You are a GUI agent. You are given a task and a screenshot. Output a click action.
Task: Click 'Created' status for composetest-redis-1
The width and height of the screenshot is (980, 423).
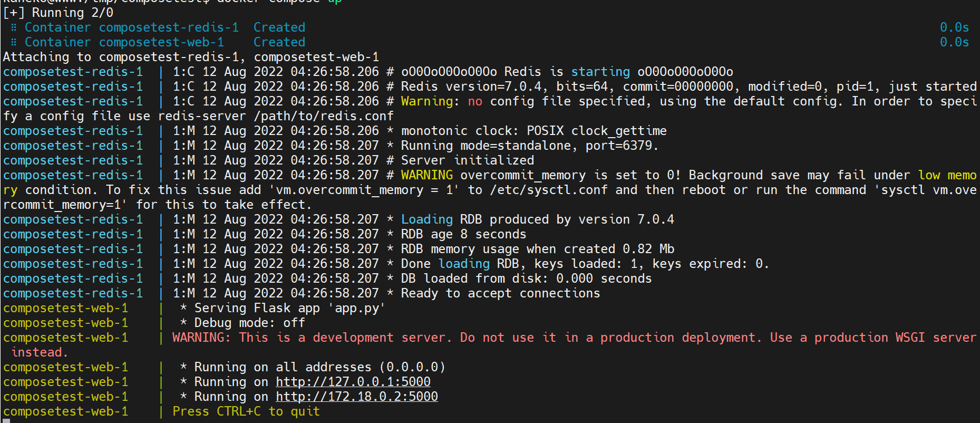[279, 27]
